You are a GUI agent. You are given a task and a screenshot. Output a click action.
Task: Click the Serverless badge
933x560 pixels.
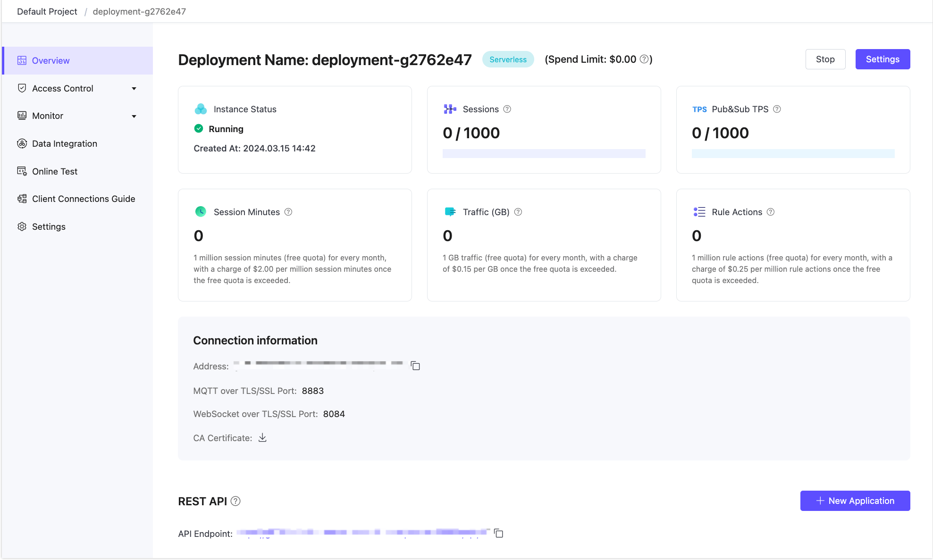pyautogui.click(x=508, y=59)
